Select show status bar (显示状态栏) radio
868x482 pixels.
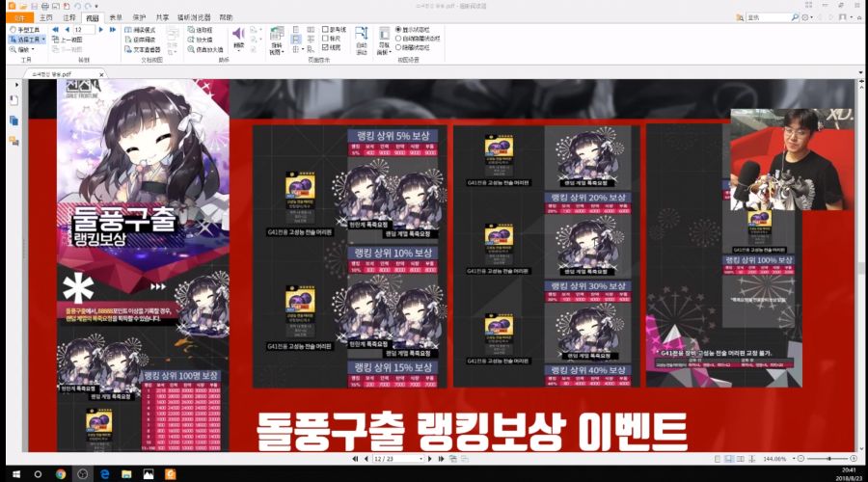[413, 29]
